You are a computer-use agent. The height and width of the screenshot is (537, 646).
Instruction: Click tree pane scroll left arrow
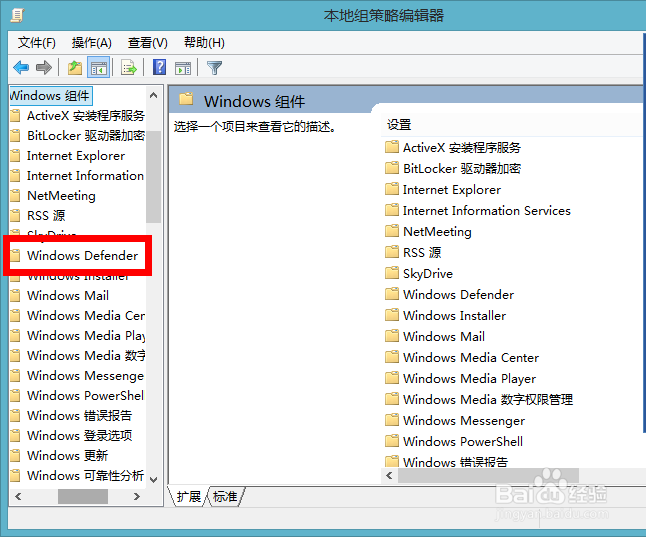[18, 497]
